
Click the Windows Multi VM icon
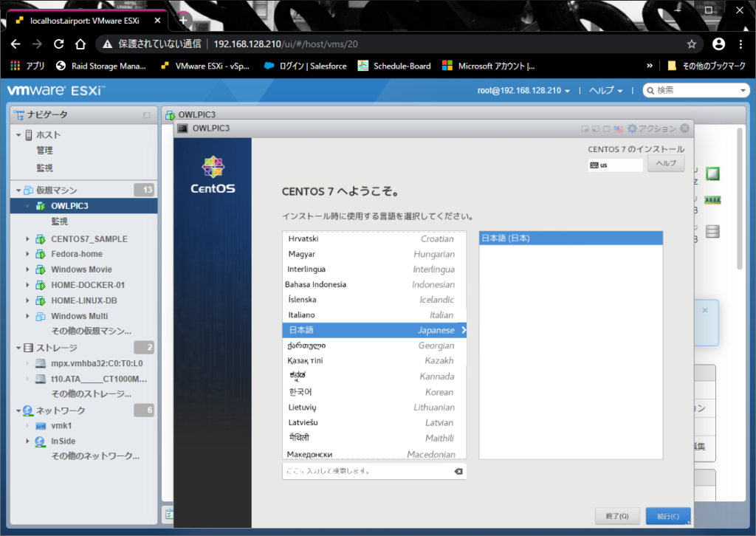pos(41,316)
